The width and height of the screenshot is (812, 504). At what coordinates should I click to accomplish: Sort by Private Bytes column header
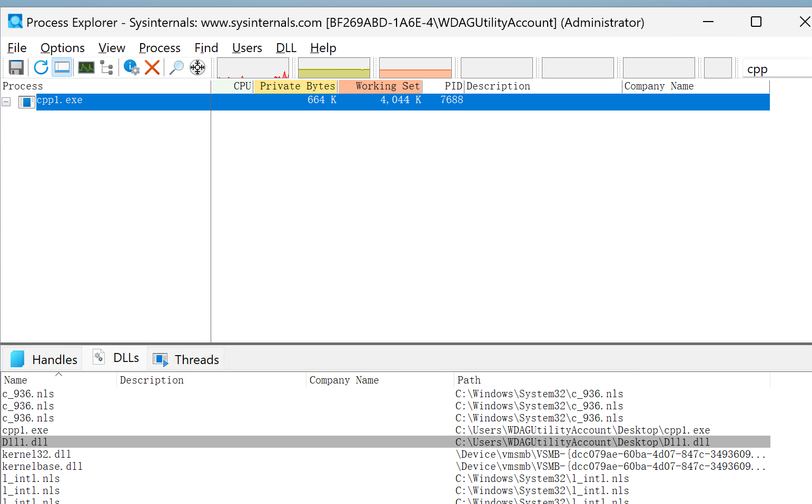click(x=296, y=86)
